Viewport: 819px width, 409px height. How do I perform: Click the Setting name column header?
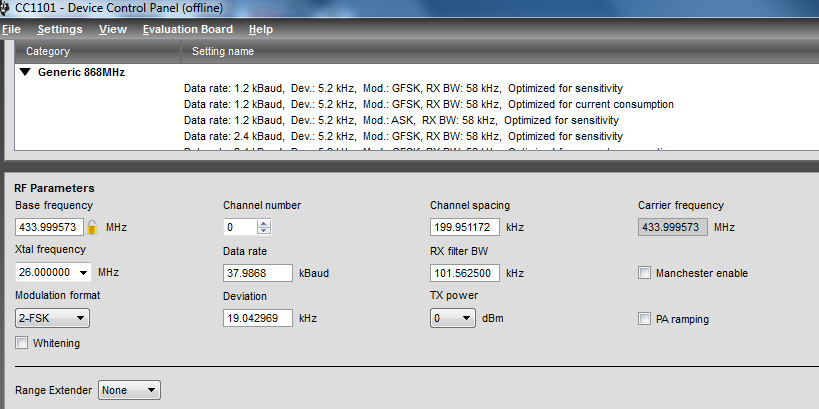pos(500,51)
